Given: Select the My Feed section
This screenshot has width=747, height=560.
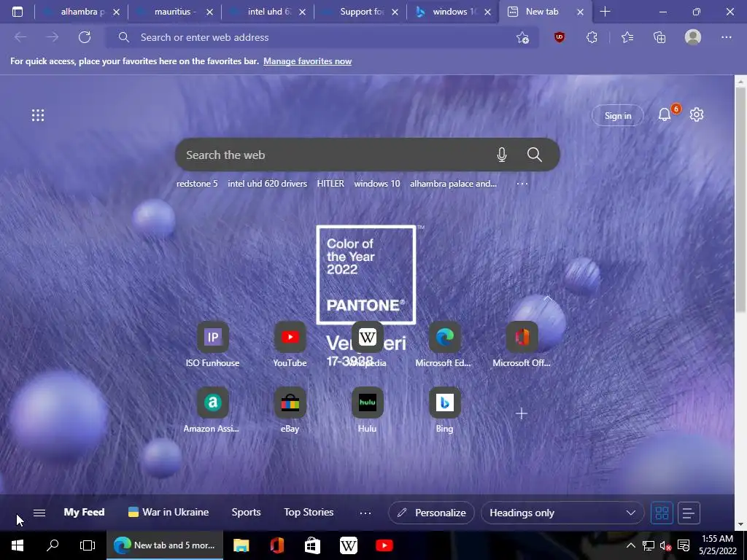Looking at the screenshot, I should pyautogui.click(x=84, y=513).
